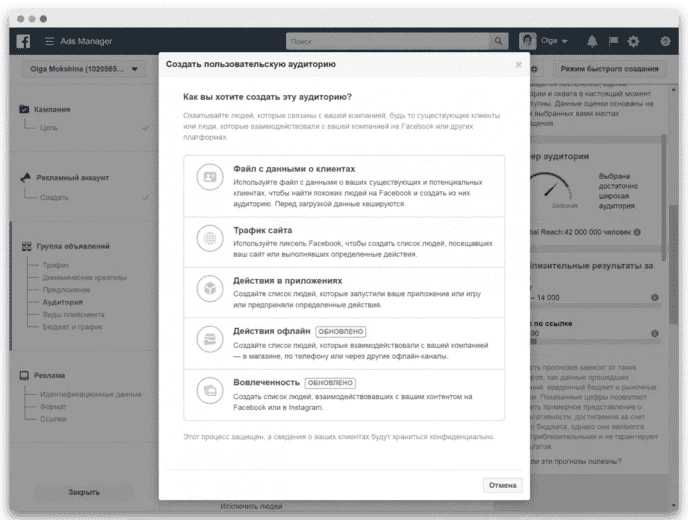The image size is (688, 520).
Task: Open the Предложение tree item
Action: click(66, 290)
